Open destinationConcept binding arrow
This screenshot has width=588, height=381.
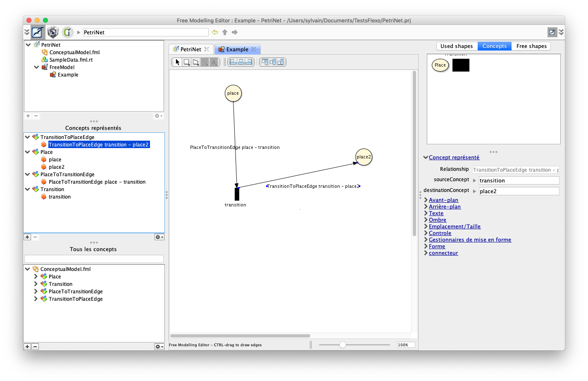[x=474, y=191]
